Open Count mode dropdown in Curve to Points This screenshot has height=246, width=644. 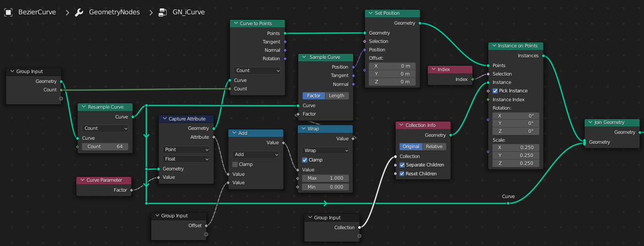coord(257,71)
